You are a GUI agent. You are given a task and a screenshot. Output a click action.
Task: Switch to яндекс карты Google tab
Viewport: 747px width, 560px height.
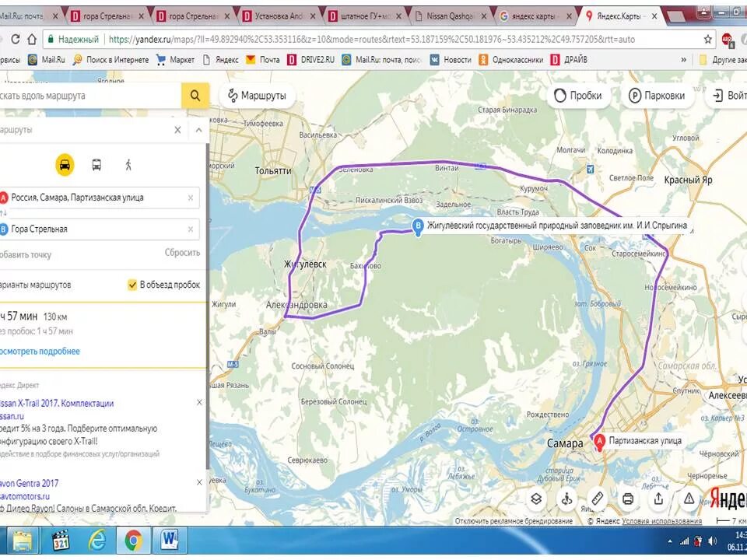536,16
